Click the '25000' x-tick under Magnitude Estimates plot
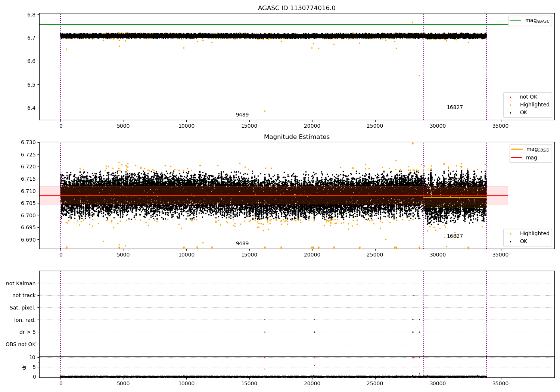 click(375, 255)
